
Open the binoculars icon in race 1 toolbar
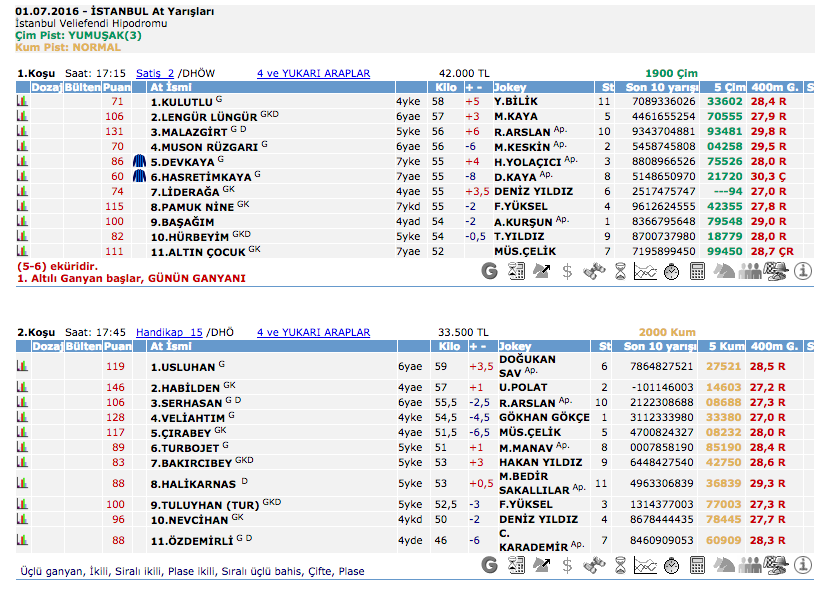coord(594,270)
